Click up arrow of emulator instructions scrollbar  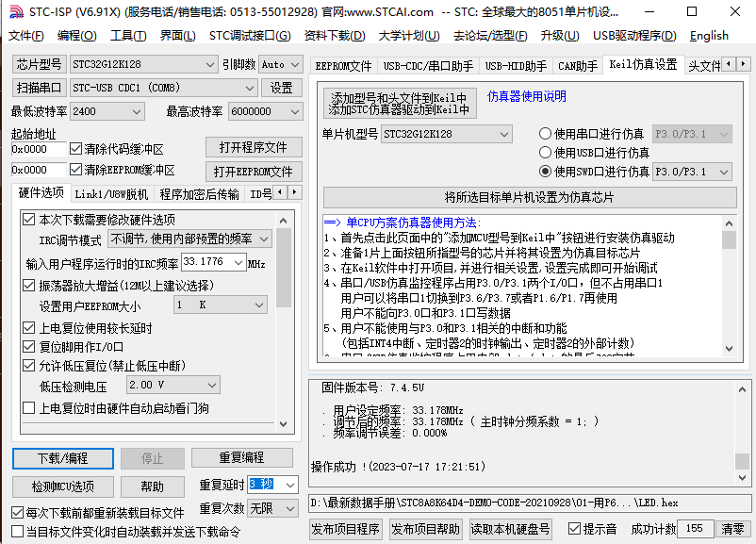pos(729,223)
